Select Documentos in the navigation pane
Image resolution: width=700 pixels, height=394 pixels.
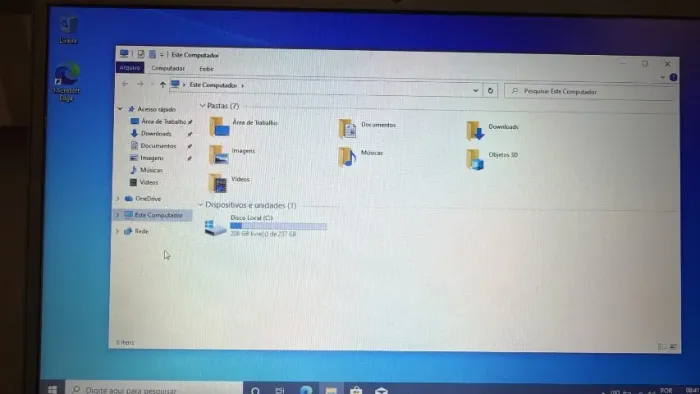158,145
